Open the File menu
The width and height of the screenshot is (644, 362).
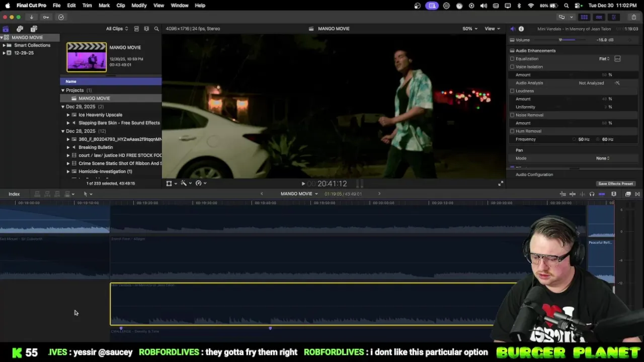(x=56, y=6)
